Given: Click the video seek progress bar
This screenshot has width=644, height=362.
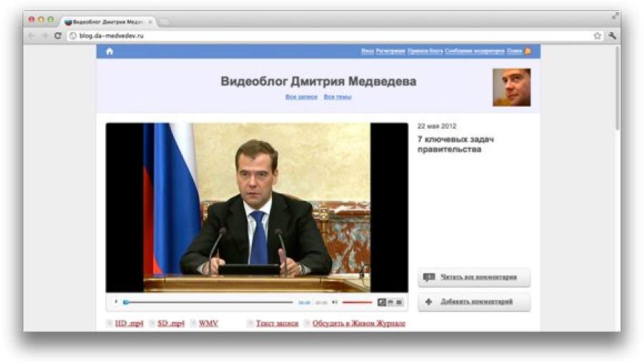Looking at the screenshot, I should (x=210, y=303).
